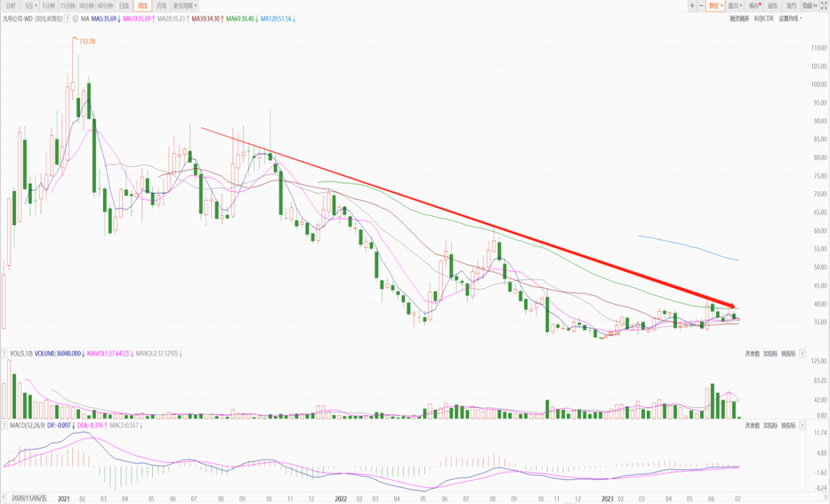Viewport: 830px width, 504px height.
Task: Click the 2020/11/06/五 date label
Action: [29, 499]
